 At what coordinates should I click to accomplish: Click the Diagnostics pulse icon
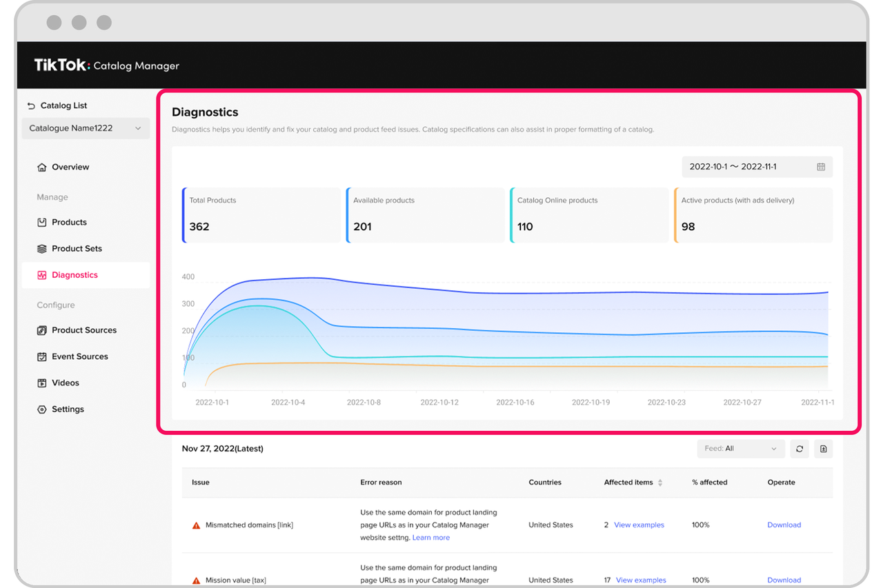click(x=42, y=275)
